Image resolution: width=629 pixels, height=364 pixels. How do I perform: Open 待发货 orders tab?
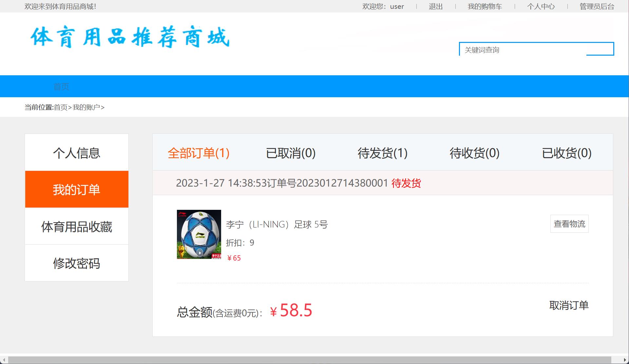pos(382,153)
